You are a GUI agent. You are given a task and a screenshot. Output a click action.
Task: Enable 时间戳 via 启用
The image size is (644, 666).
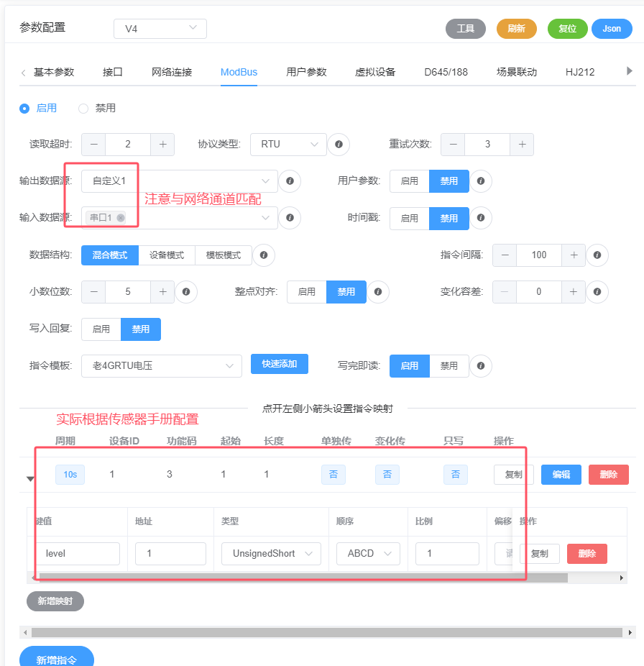[409, 219]
